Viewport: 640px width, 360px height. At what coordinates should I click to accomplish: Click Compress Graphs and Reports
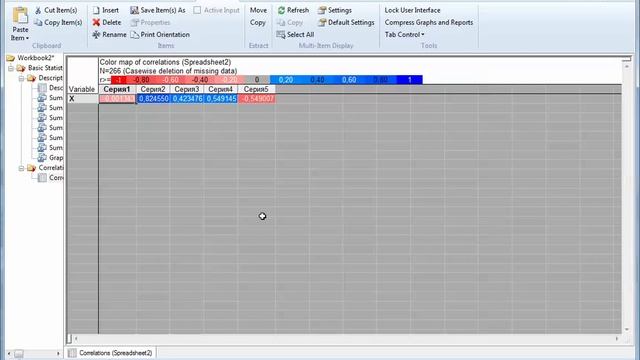(x=429, y=22)
